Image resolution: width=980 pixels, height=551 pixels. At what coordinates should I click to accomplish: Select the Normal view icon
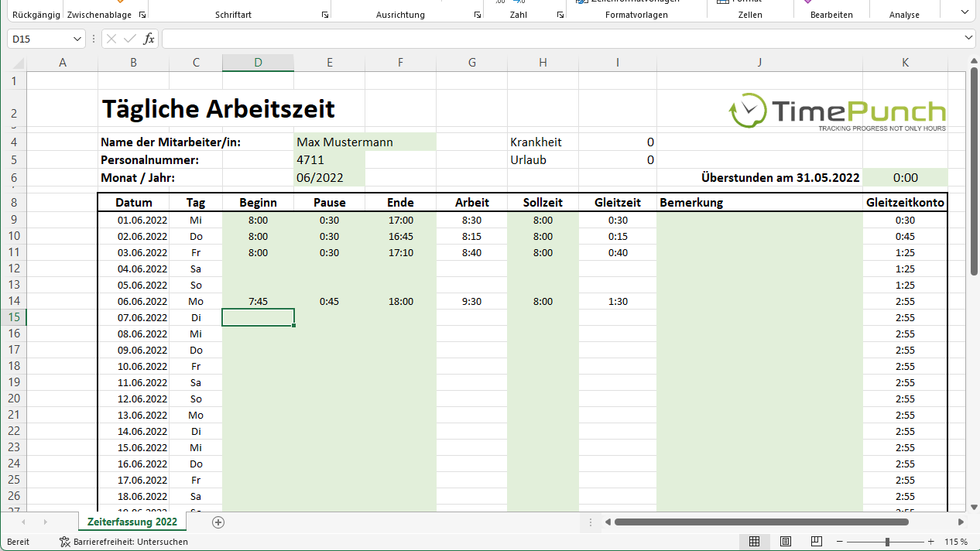pos(754,542)
